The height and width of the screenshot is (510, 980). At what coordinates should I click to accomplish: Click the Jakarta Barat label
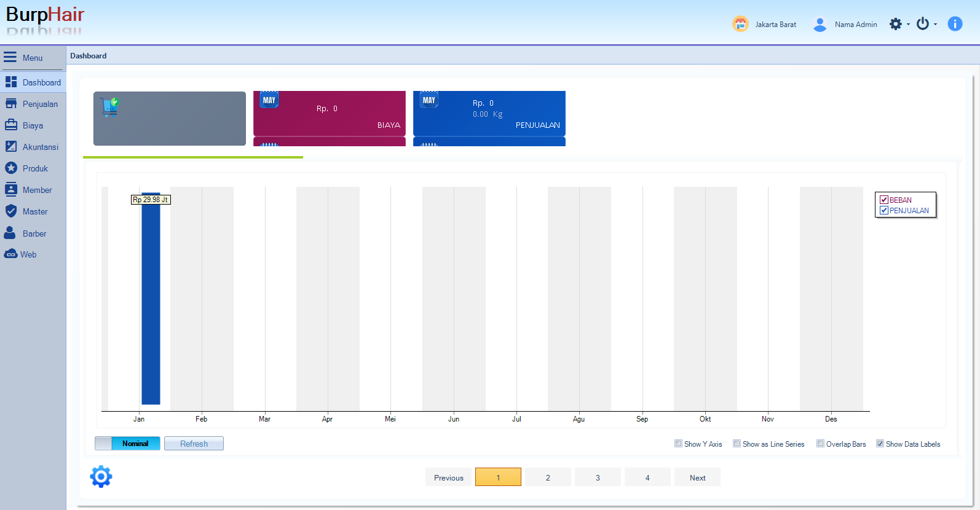tap(775, 25)
